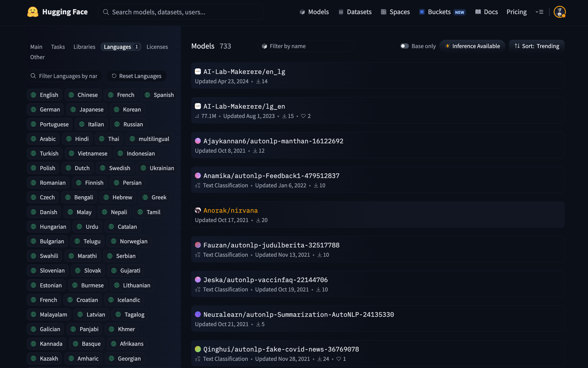588x368 pixels.
Task: Focus the Filter by name field
Action: (x=306, y=46)
